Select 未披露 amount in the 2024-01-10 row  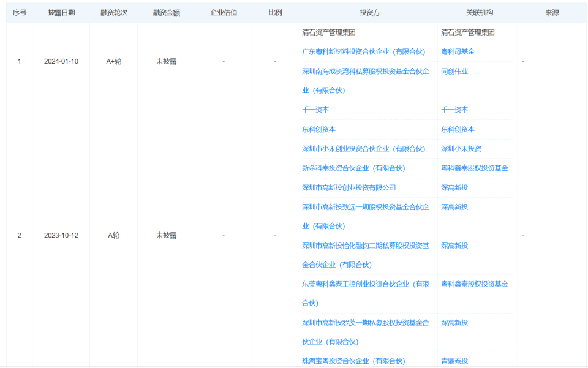[166, 61]
